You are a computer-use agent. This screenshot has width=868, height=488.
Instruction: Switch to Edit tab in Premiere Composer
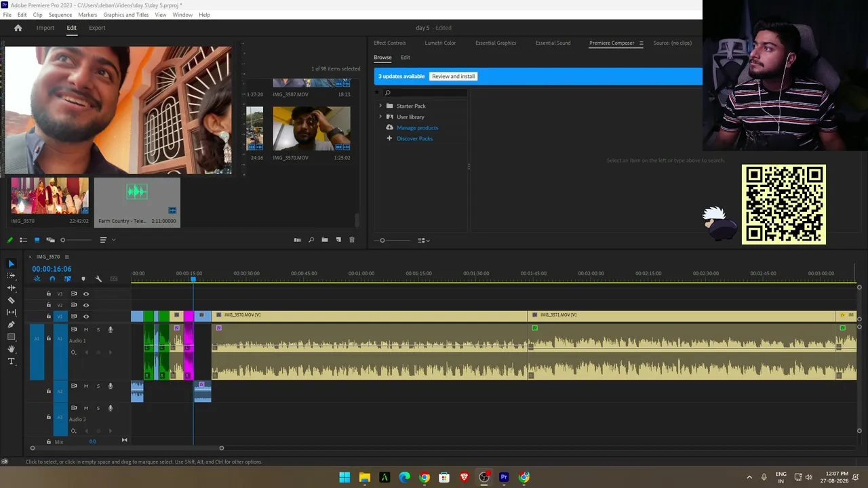[406, 58]
